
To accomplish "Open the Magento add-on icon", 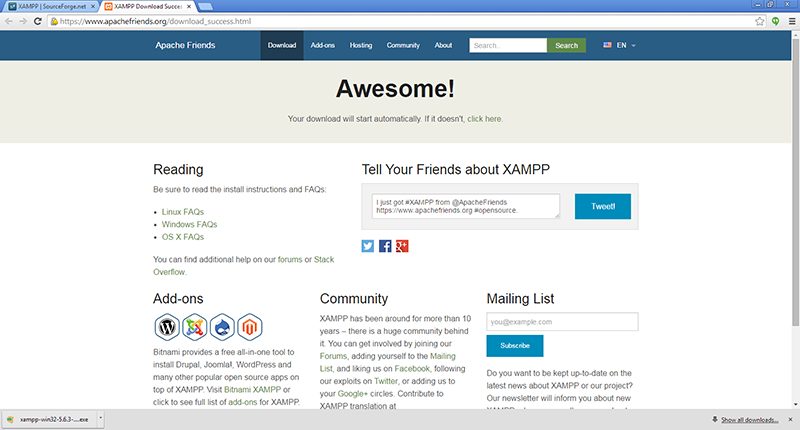I will (x=249, y=327).
